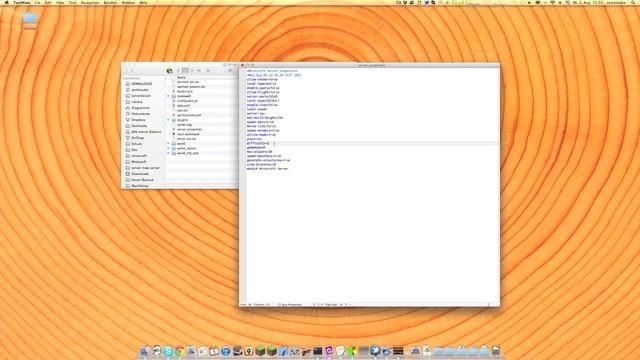Open the Trash in the Dock
Screen dimensions: 640x360
[x=496, y=351]
